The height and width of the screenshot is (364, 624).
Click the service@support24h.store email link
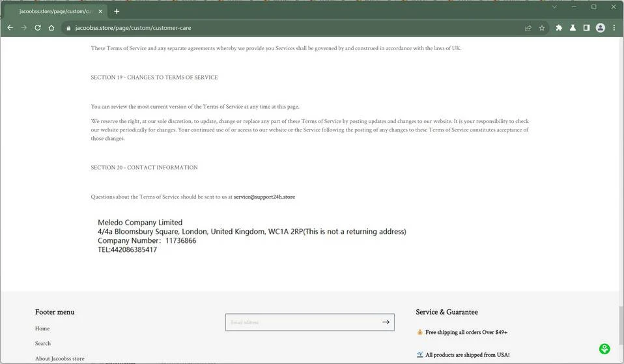click(x=264, y=197)
